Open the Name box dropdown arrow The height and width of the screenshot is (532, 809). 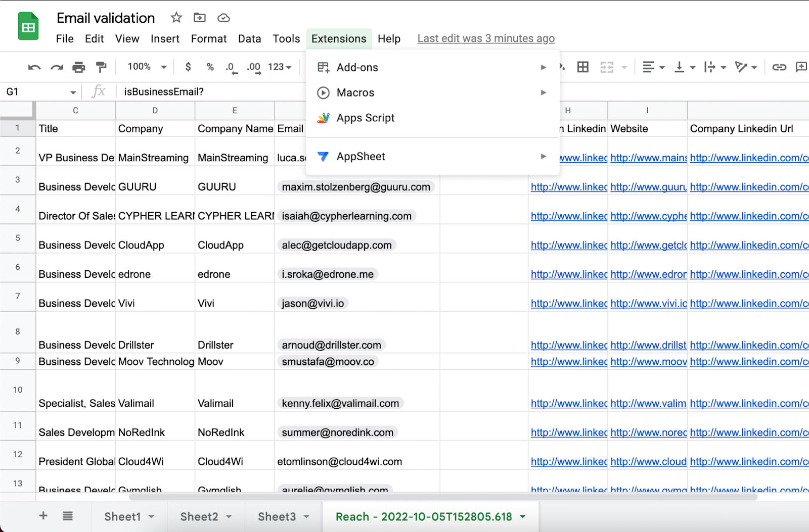(73, 92)
